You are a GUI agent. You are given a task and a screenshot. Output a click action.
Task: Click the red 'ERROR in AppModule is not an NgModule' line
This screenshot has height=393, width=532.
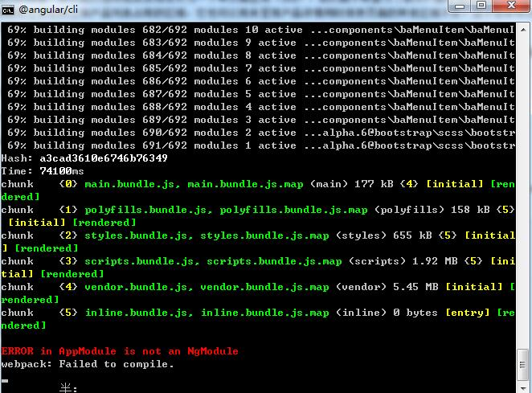[x=120, y=351]
